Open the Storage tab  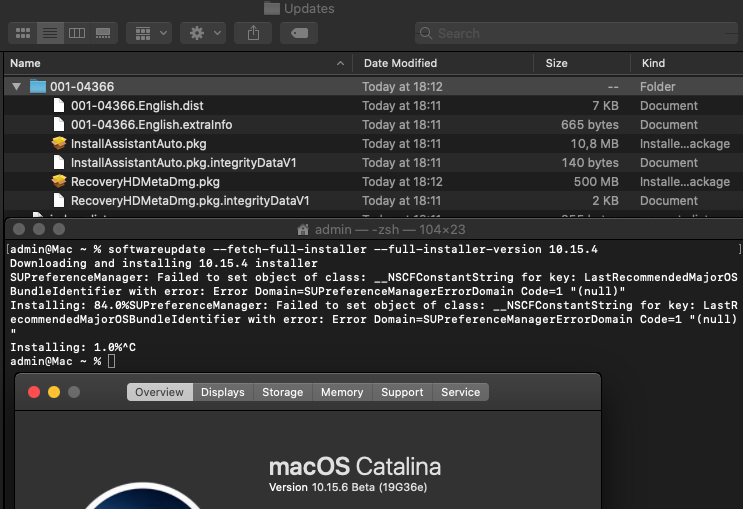(x=282, y=392)
